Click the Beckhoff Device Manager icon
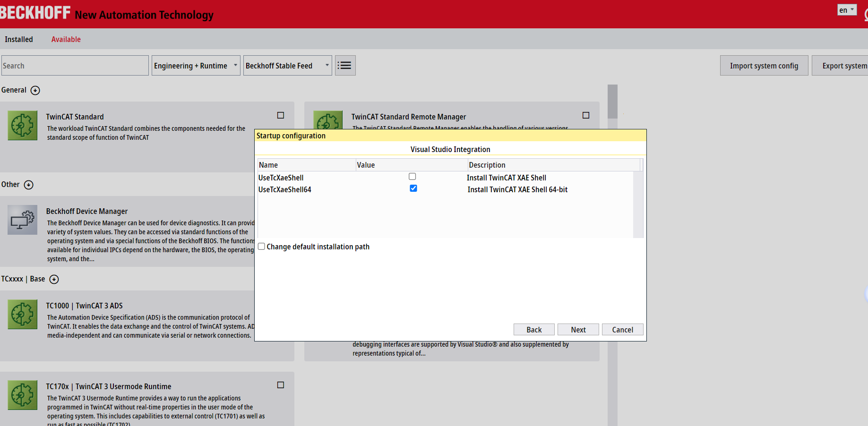The height and width of the screenshot is (426, 868). coord(22,220)
